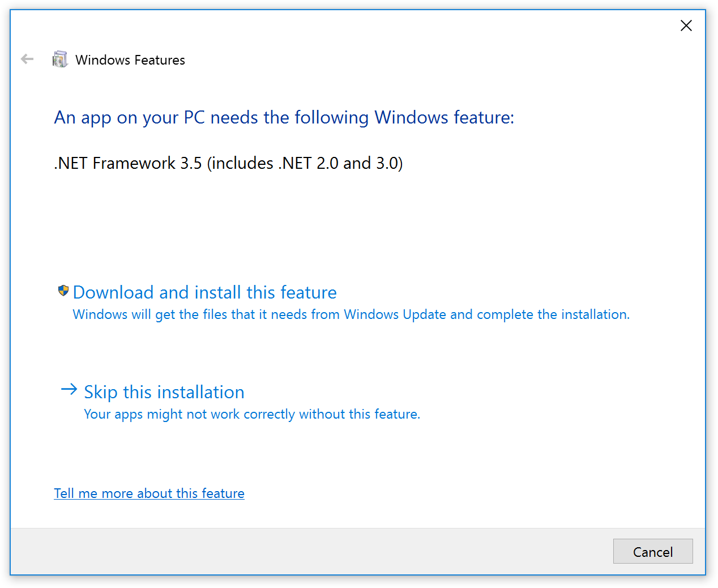Click the Windows Features title text
This screenshot has width=718, height=588.
tap(130, 60)
